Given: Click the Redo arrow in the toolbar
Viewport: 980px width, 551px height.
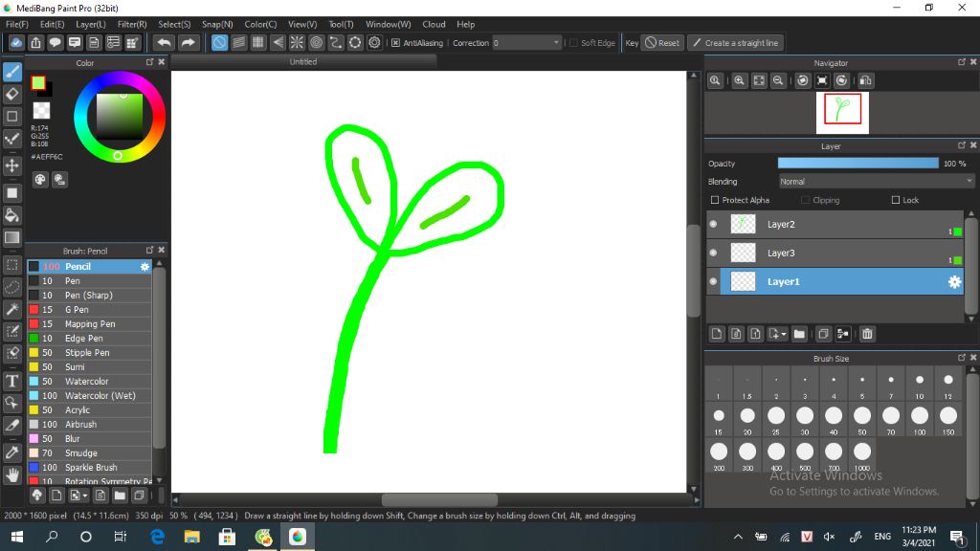Looking at the screenshot, I should point(188,42).
